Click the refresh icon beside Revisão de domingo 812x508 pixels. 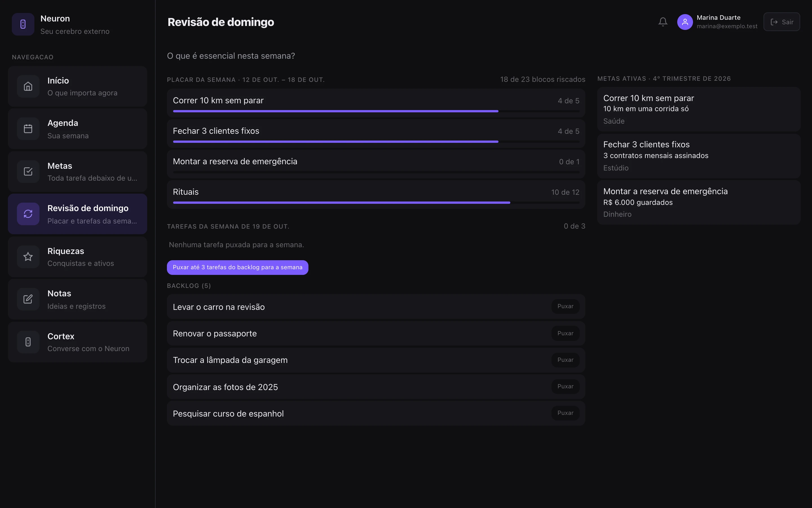coord(28,214)
